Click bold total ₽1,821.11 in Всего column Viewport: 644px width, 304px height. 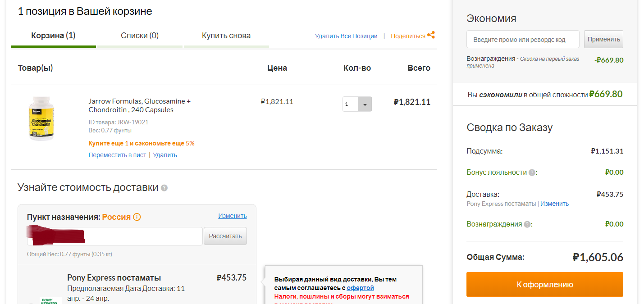[x=412, y=102]
